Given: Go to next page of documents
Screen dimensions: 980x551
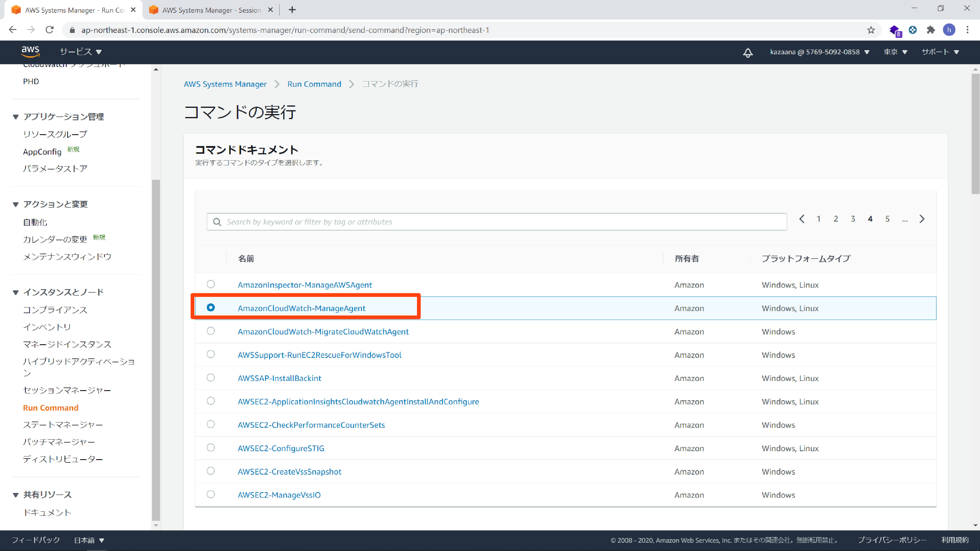Looking at the screenshot, I should (x=922, y=219).
